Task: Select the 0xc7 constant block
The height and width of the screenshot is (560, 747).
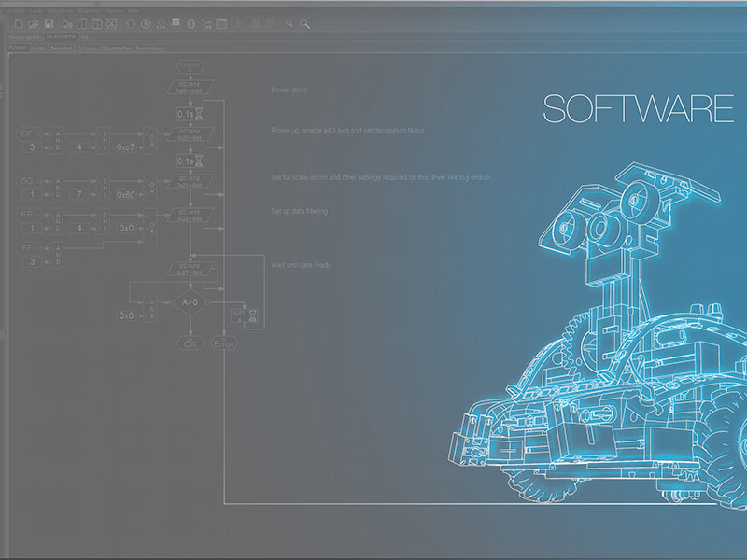Action: pyautogui.click(x=126, y=147)
